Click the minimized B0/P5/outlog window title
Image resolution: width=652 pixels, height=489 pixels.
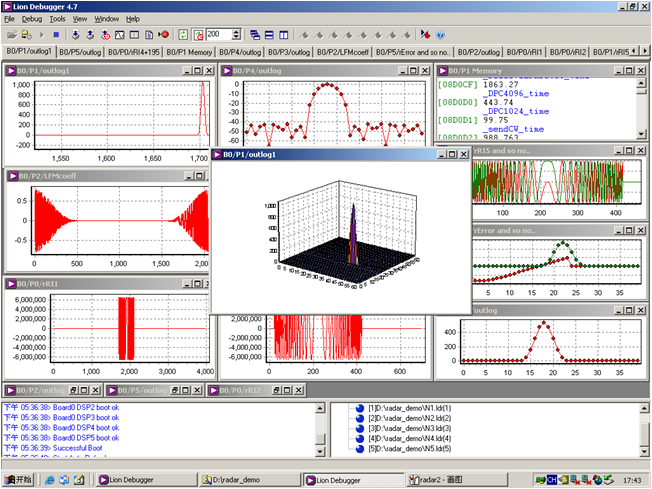(142, 390)
